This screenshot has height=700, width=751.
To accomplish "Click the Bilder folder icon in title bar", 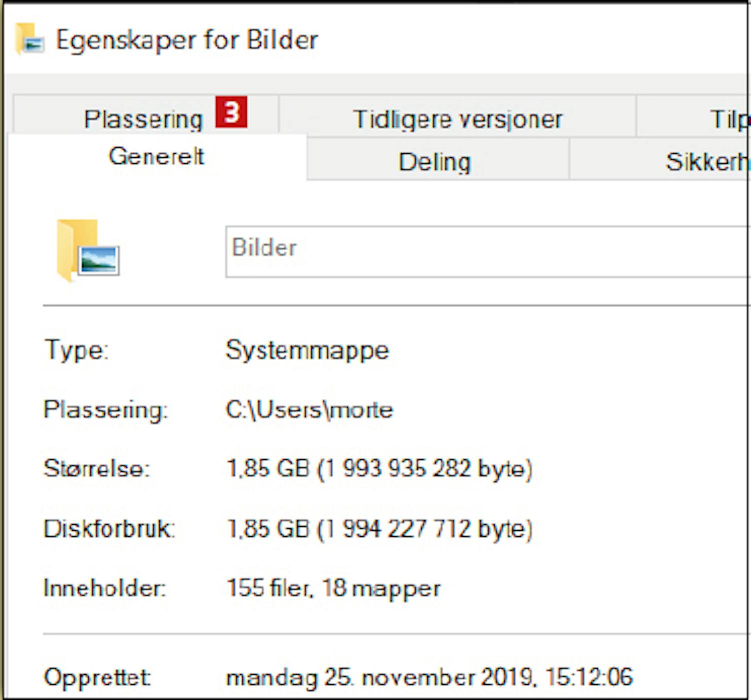I will pyautogui.click(x=29, y=40).
